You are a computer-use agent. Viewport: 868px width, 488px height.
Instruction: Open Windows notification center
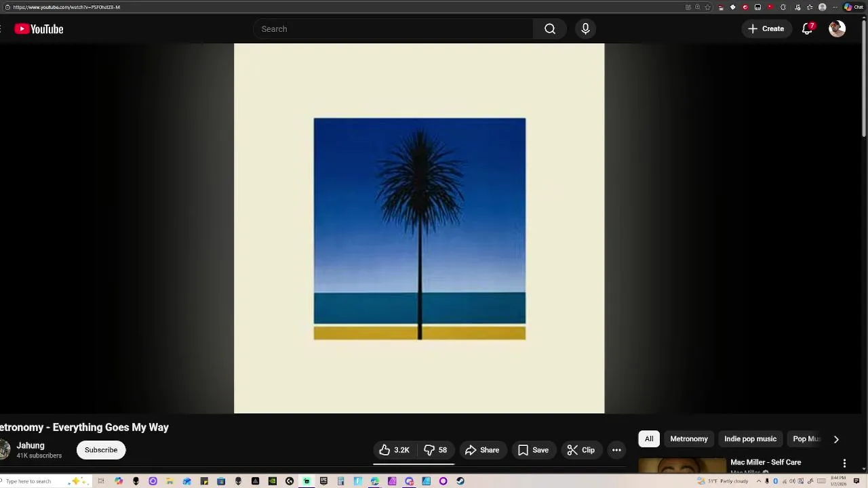(x=856, y=481)
